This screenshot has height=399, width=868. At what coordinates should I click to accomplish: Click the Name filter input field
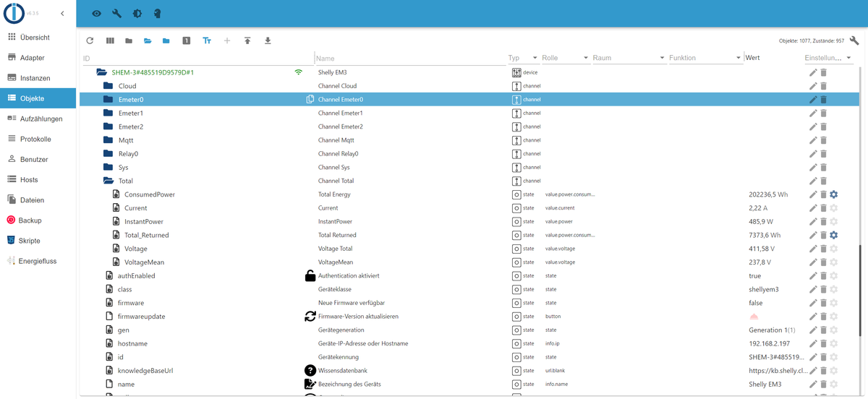coord(410,58)
